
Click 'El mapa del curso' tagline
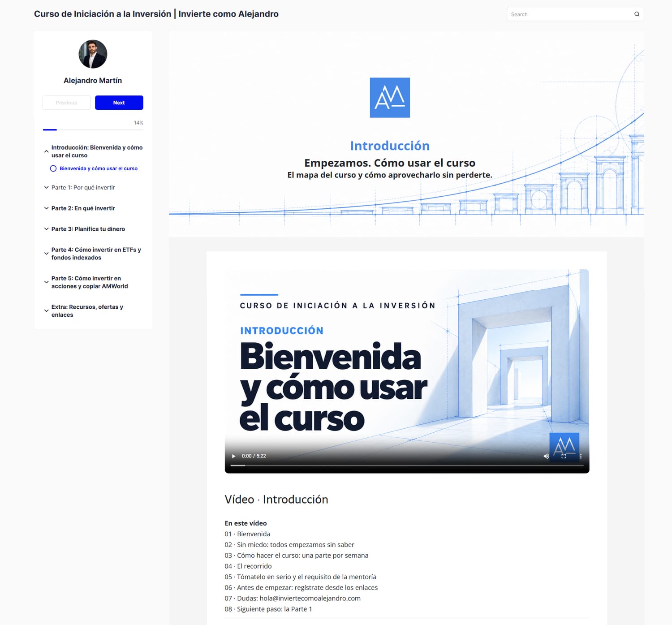[390, 175]
